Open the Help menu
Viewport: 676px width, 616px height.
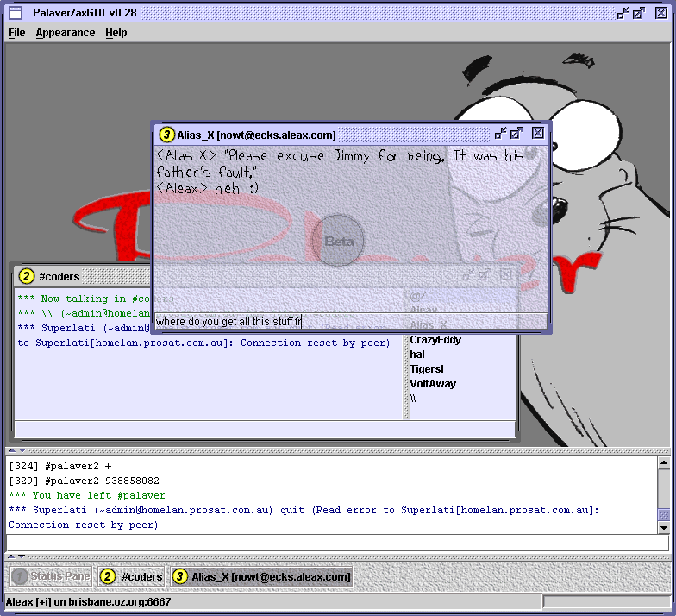(x=116, y=33)
